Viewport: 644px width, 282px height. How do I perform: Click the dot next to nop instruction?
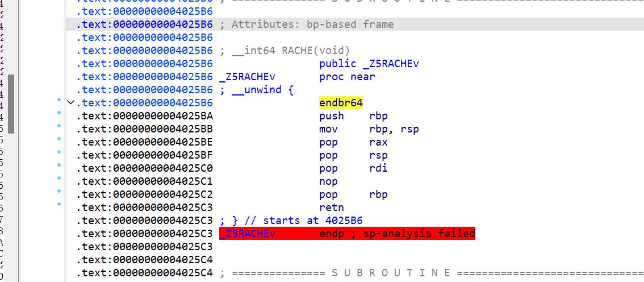(59, 178)
